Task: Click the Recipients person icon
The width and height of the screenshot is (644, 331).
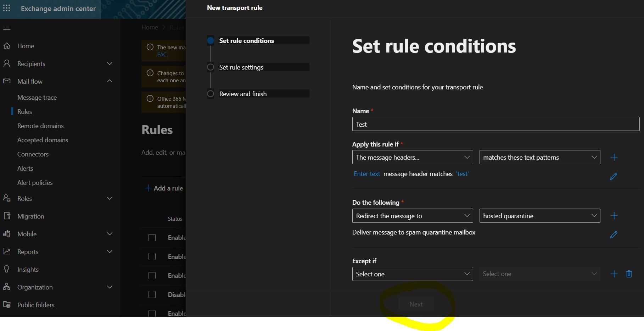Action: point(7,64)
